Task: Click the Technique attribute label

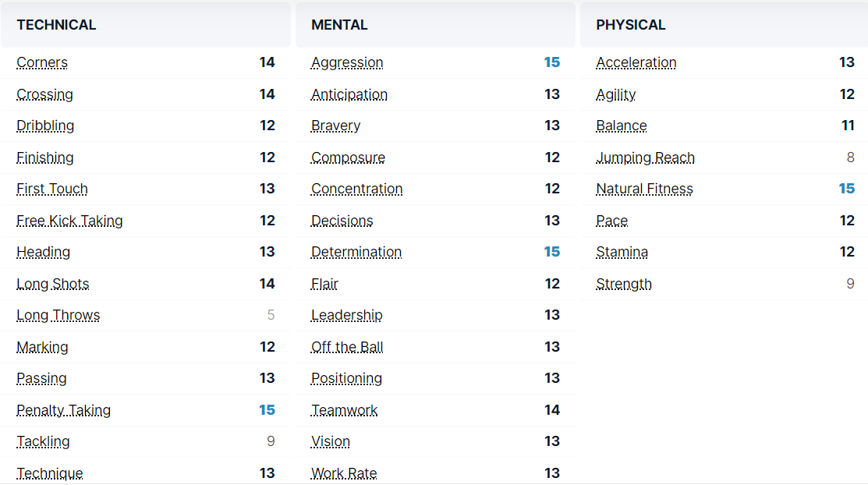Action: 49,473
